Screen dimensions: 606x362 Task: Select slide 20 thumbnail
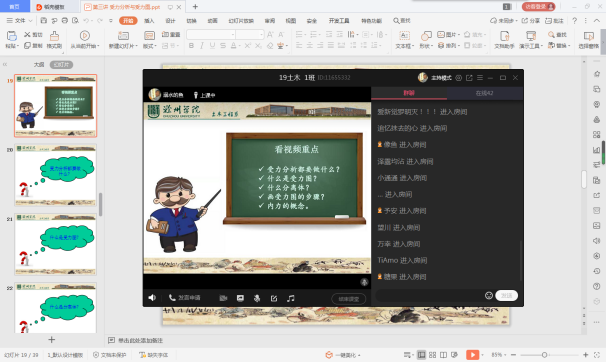(x=56, y=175)
